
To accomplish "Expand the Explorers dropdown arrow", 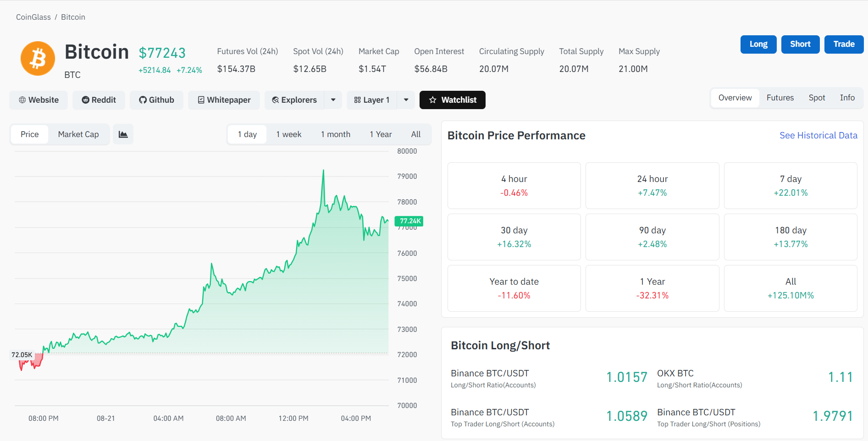I will pos(333,100).
